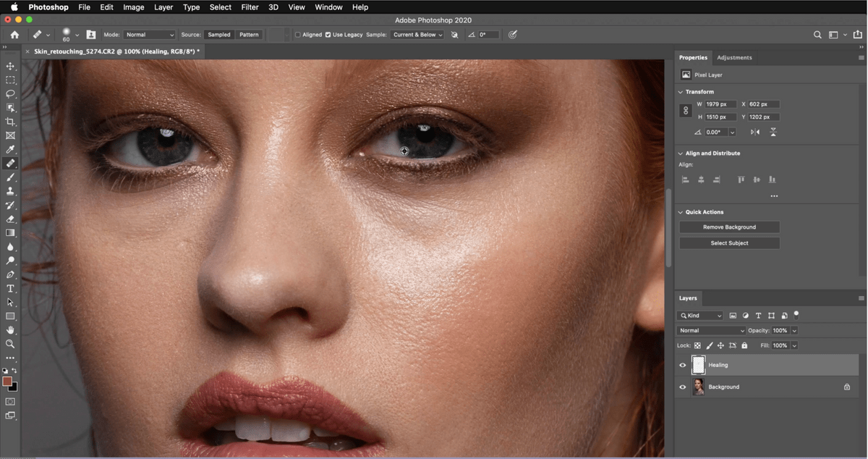
Task: Enable the Aligned checkbox
Action: (298, 35)
